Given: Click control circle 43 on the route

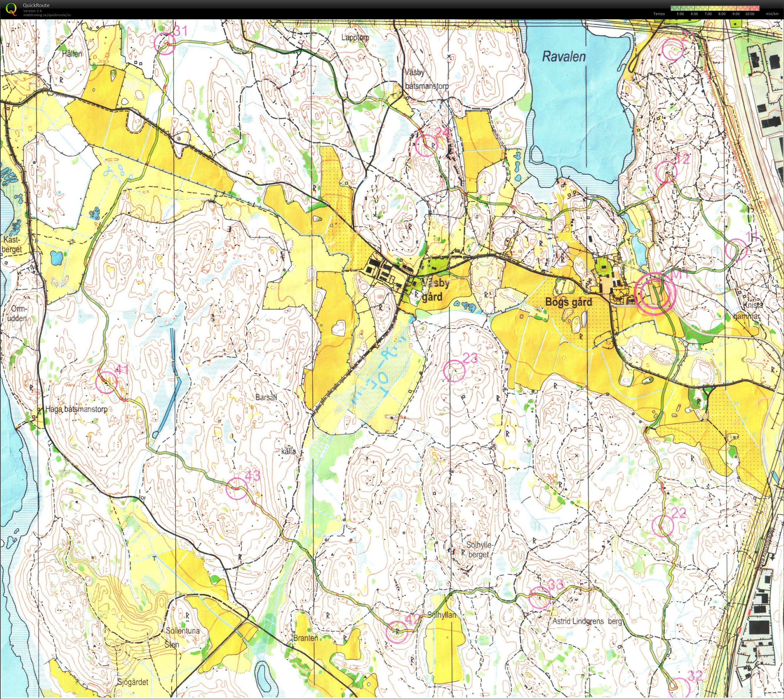Looking at the screenshot, I should [x=237, y=488].
